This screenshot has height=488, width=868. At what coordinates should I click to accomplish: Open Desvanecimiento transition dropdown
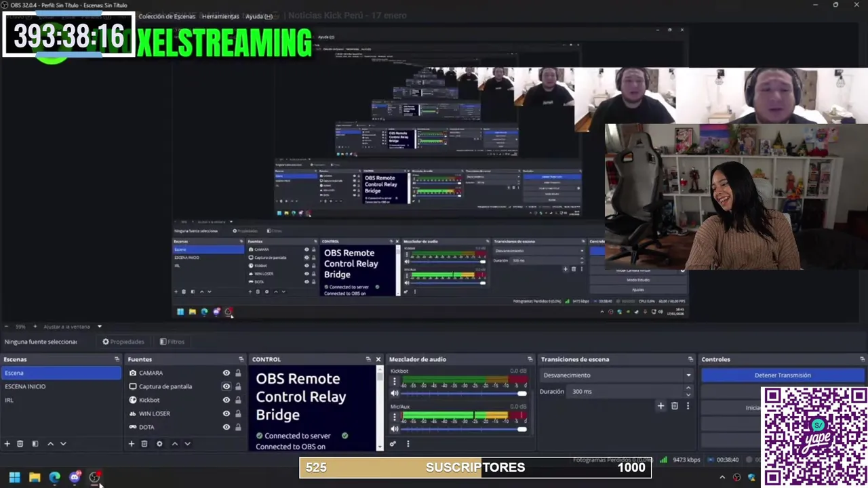tap(616, 375)
